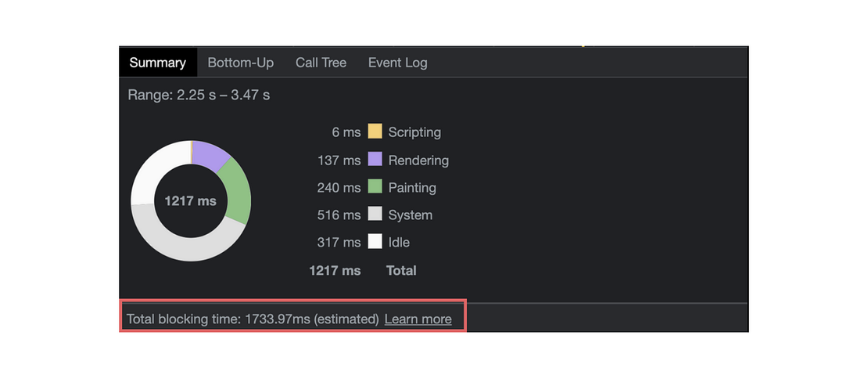The height and width of the screenshot is (375, 868).
Task: Select the green Painting slice in donut chart
Action: pyautogui.click(x=238, y=193)
